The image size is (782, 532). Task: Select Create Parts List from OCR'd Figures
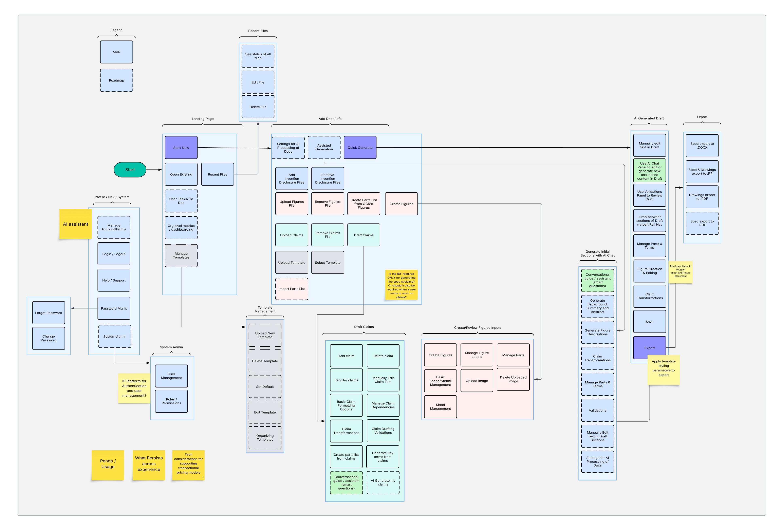pyautogui.click(x=364, y=204)
